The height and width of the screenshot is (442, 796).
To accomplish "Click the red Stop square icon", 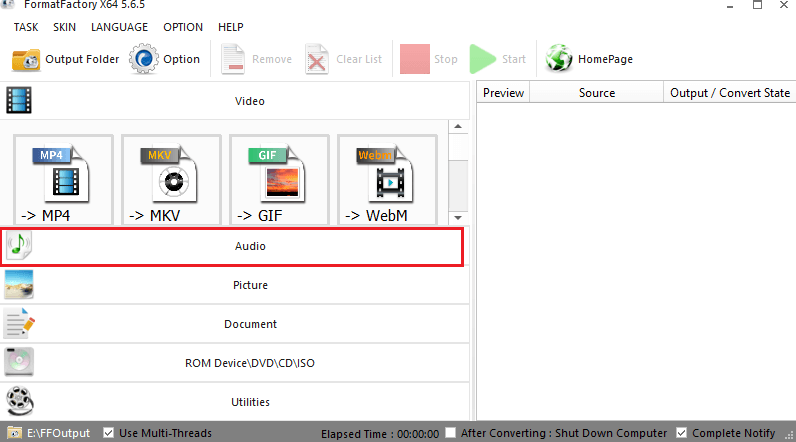I will pyautogui.click(x=415, y=59).
